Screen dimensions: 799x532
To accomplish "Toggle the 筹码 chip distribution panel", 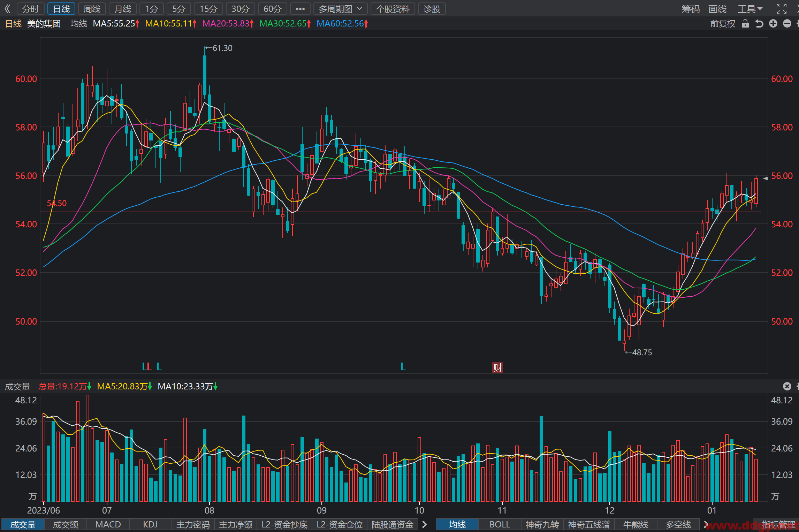I will (x=691, y=9).
